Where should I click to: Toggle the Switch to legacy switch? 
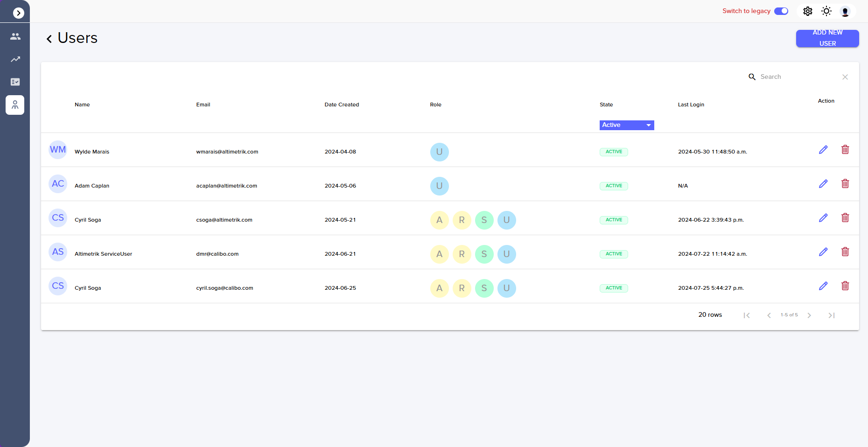(x=781, y=11)
